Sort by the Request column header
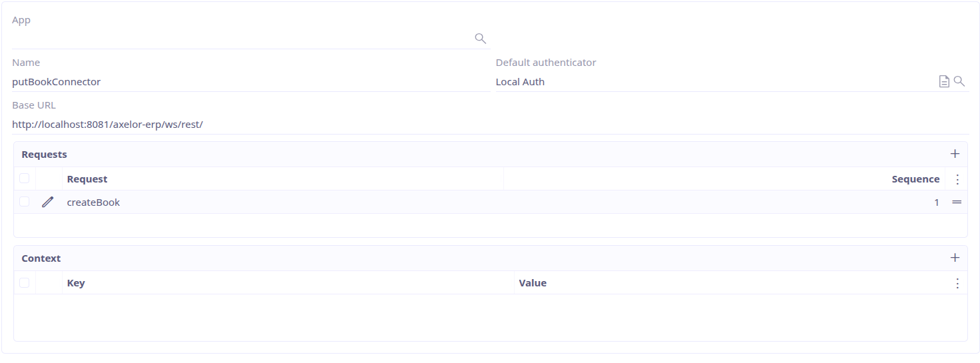 (87, 179)
